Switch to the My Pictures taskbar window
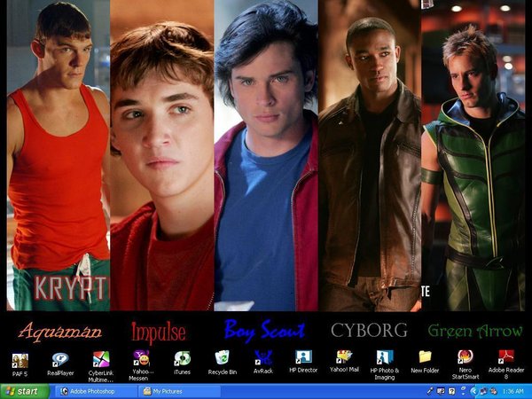This screenshot has width=532, height=399. 180,392
